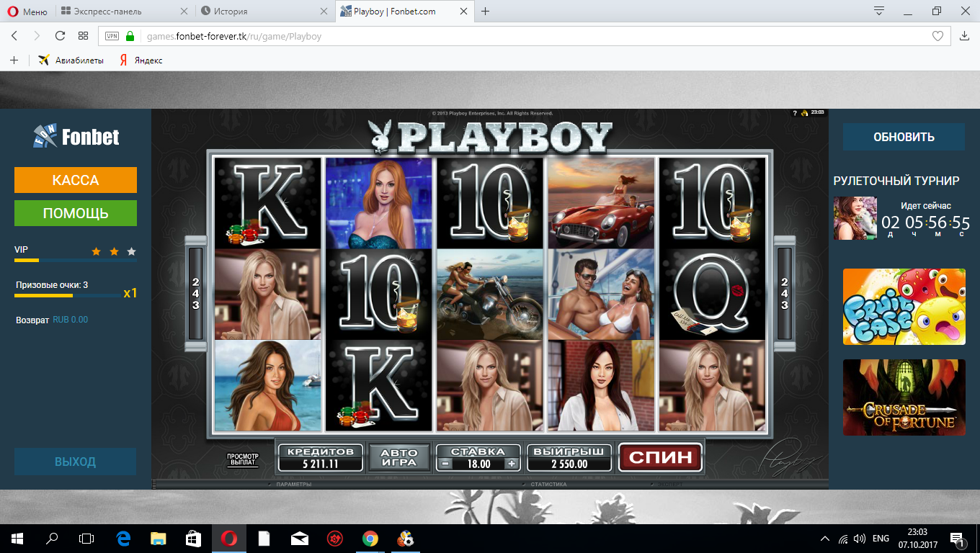Close the История tab

coord(323,12)
